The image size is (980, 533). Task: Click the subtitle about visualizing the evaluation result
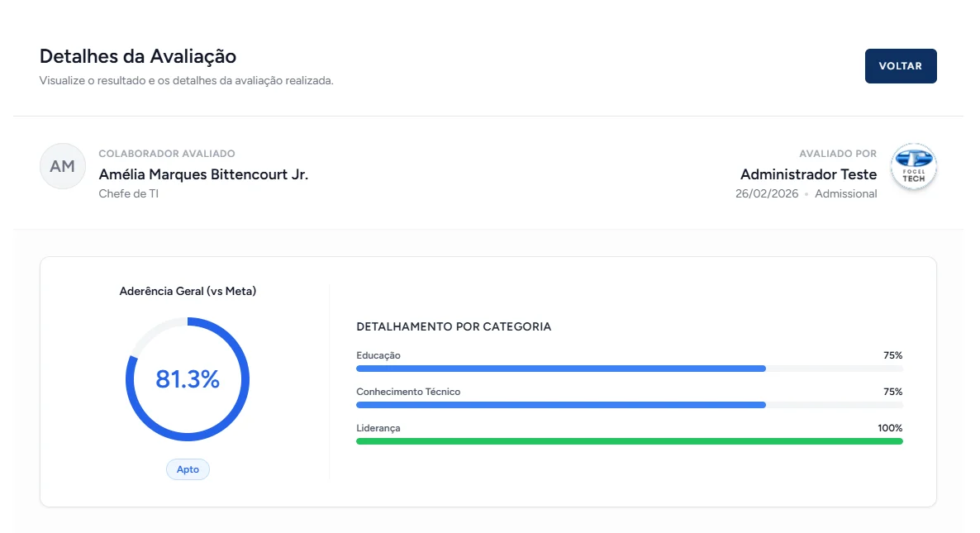pos(186,81)
